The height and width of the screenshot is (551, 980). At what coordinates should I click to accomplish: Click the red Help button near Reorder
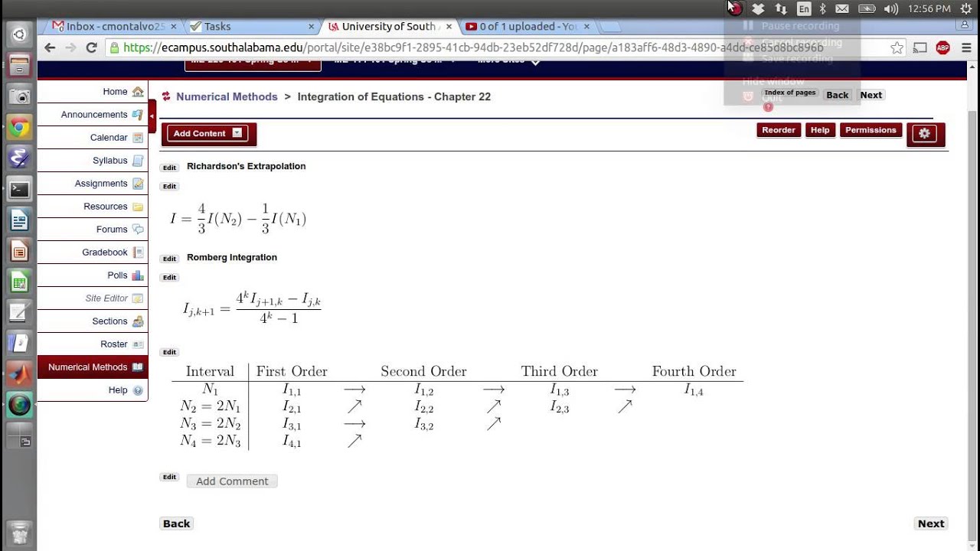820,130
